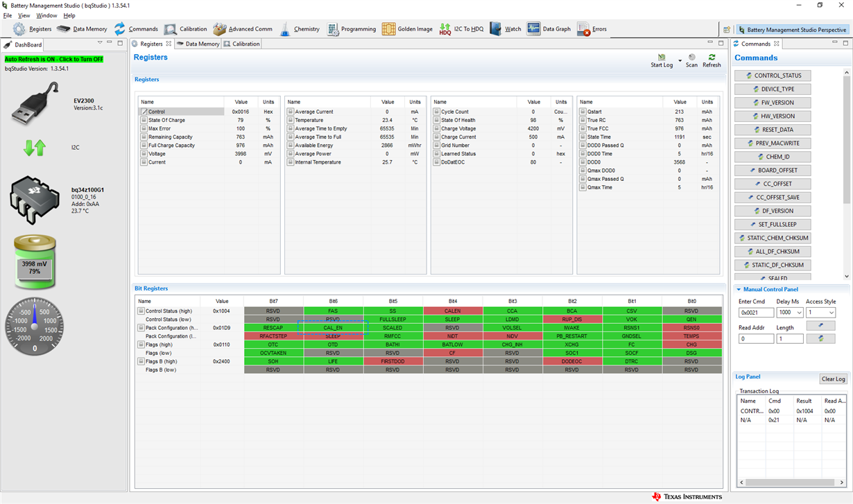
Task: Switch to the Calibration tab
Action: click(x=241, y=44)
